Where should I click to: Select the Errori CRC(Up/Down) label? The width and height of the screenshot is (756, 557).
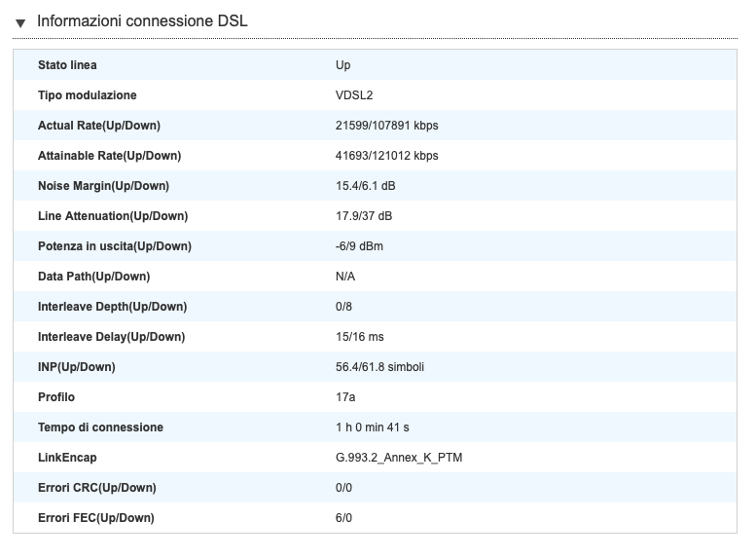97,488
